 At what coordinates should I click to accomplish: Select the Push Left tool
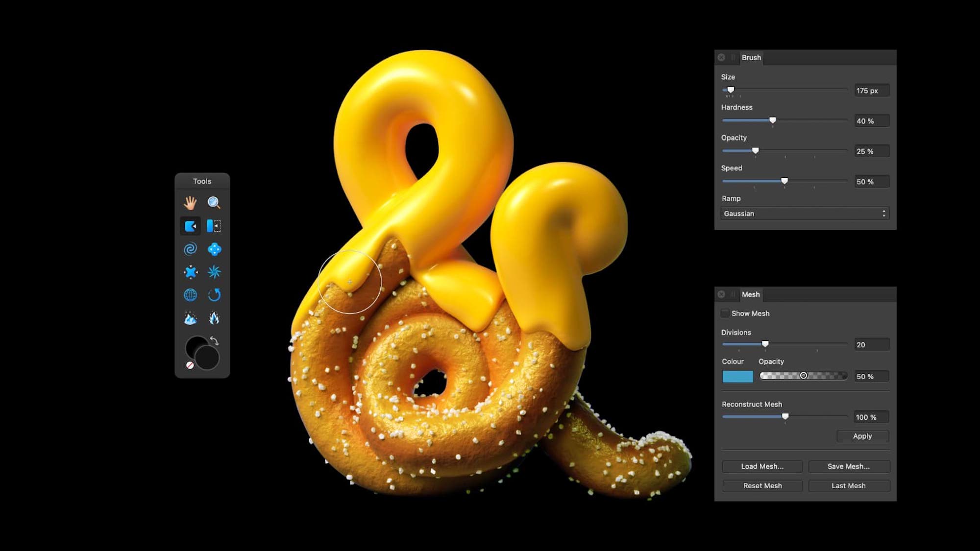tap(215, 226)
